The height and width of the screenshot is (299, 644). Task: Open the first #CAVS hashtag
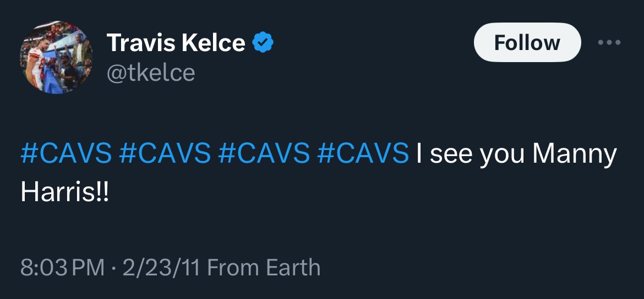[66, 154]
